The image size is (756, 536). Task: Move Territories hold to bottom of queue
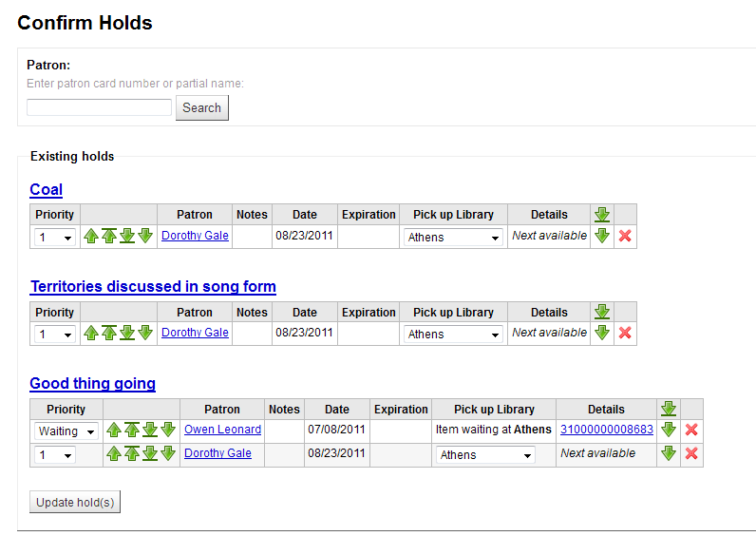point(127,333)
